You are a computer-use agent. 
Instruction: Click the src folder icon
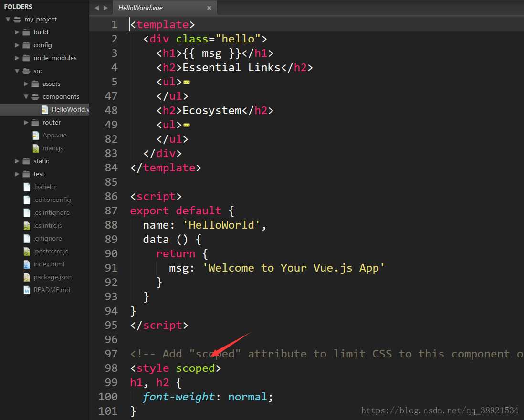(x=26, y=71)
